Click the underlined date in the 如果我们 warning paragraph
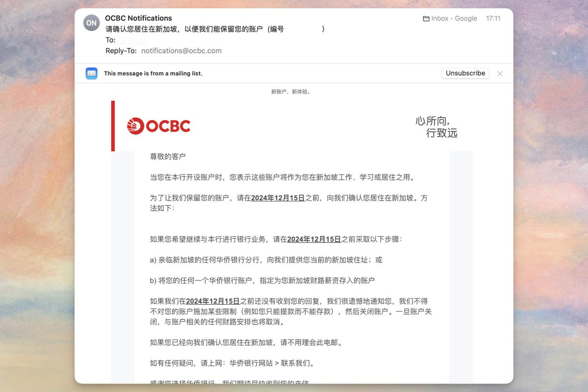Image resolution: width=588 pixels, height=392 pixels. 211,301
